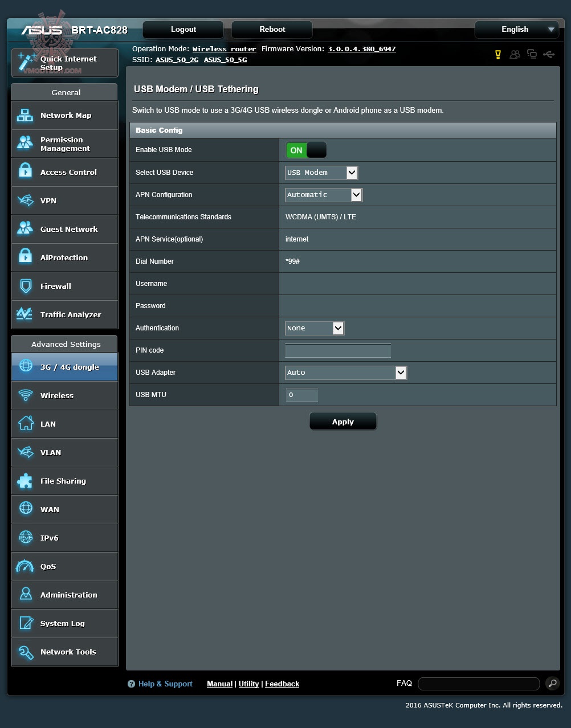
Task: Click the FAQ search magnifier icon
Action: pyautogui.click(x=552, y=683)
